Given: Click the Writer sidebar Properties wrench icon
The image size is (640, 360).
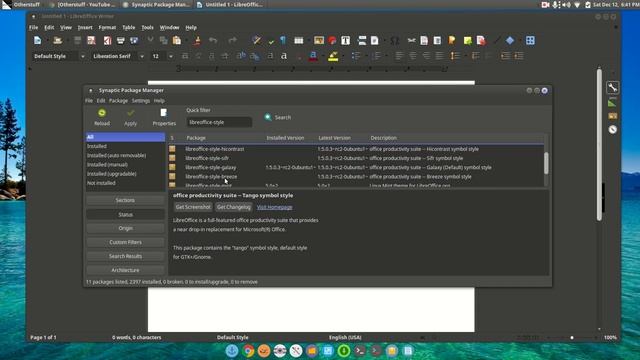Looking at the screenshot, I should point(612,87).
